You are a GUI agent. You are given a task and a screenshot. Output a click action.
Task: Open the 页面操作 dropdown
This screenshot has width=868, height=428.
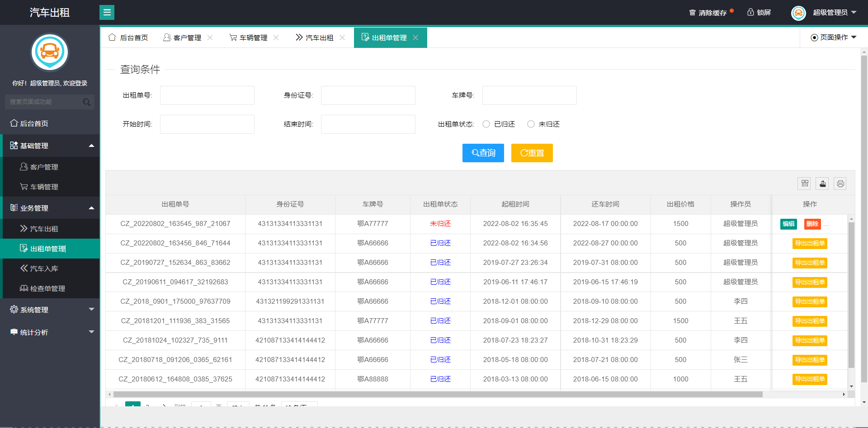coord(833,38)
